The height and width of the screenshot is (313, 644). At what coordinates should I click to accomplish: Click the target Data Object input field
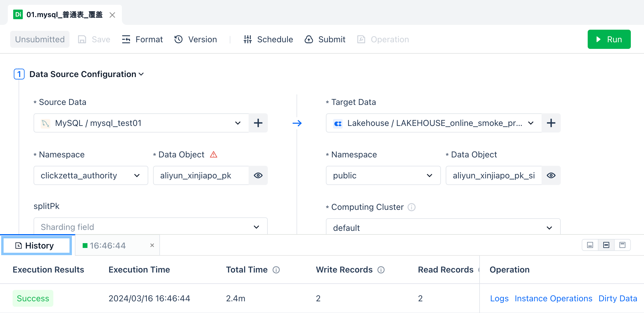click(493, 175)
